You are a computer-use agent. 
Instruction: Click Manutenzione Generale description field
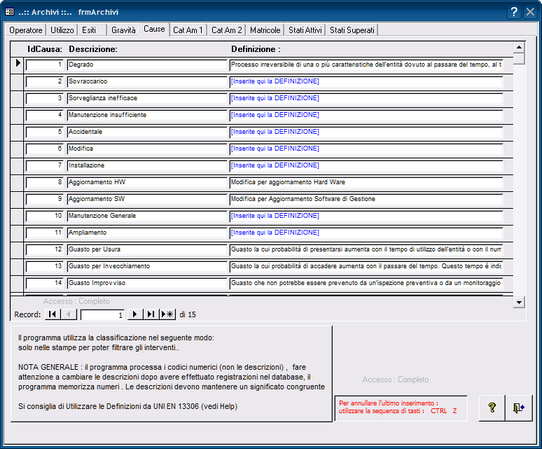point(147,216)
